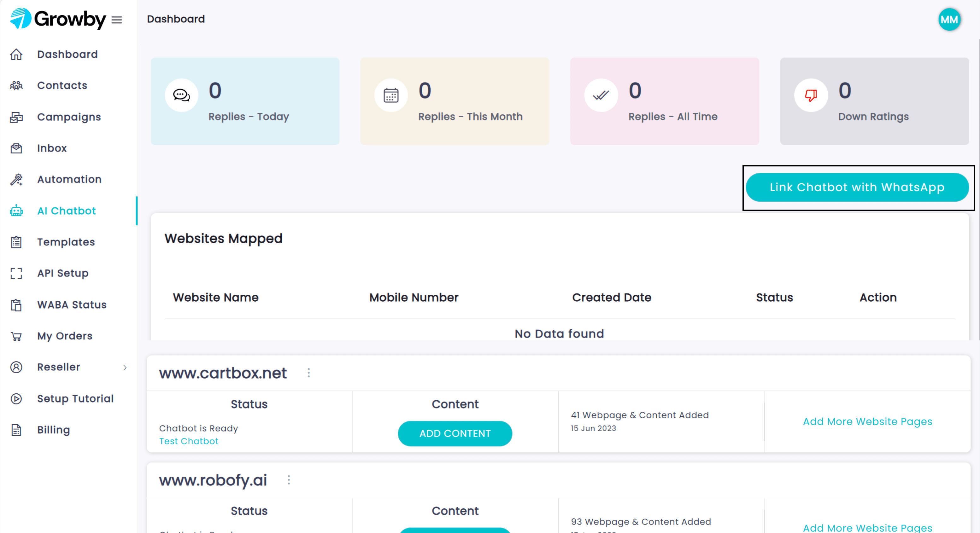Click the 15 Jun 2023 date for cartbox.net
980x533 pixels.
(593, 428)
